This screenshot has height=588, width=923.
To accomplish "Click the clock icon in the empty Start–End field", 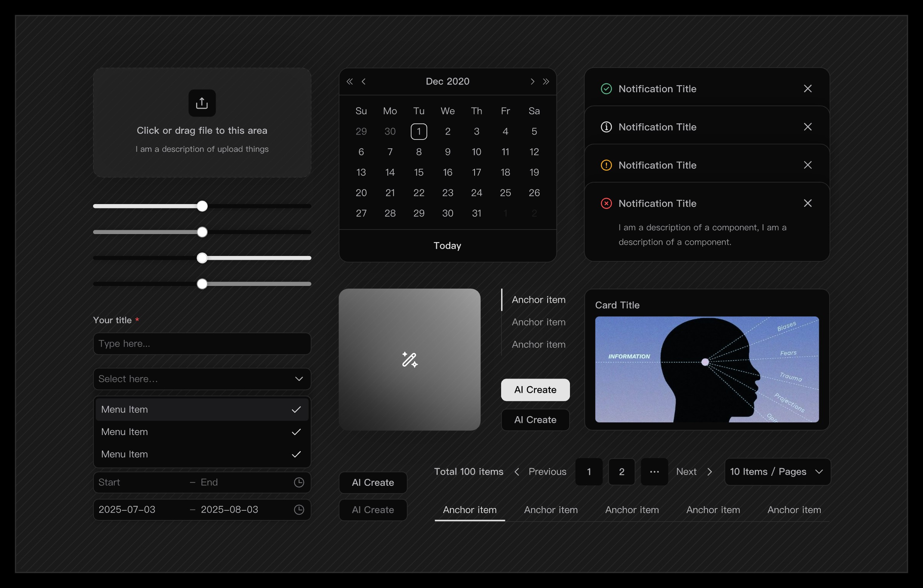I will tap(299, 482).
